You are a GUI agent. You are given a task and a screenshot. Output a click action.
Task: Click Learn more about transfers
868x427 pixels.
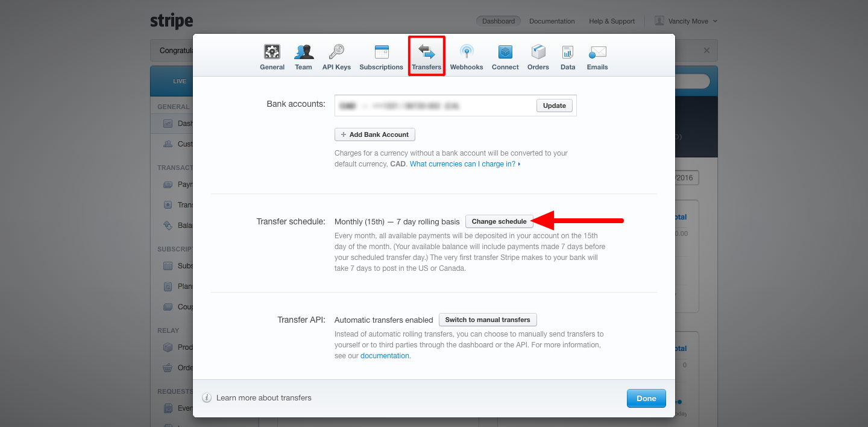[x=263, y=398]
